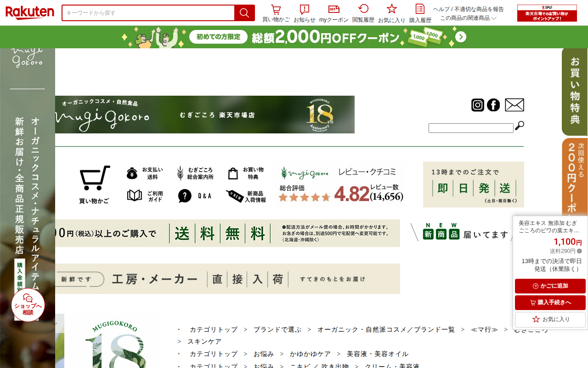Click 不適切な商品を報告 link
Viewport: 588px width, 368px height.
[479, 9]
